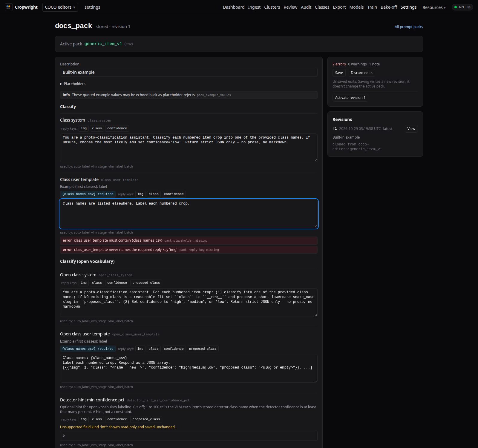Click the '2 errors' count
This screenshot has width=478, height=448.
click(339, 64)
